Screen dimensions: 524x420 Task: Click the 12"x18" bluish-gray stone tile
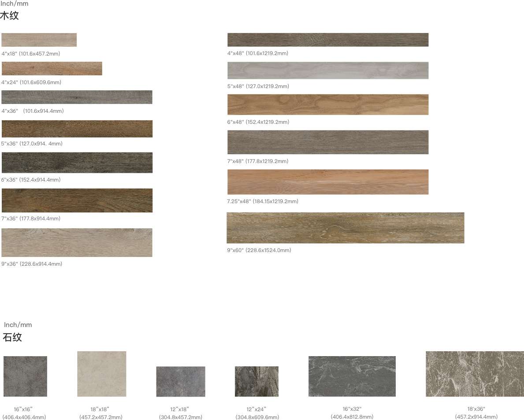(x=181, y=381)
